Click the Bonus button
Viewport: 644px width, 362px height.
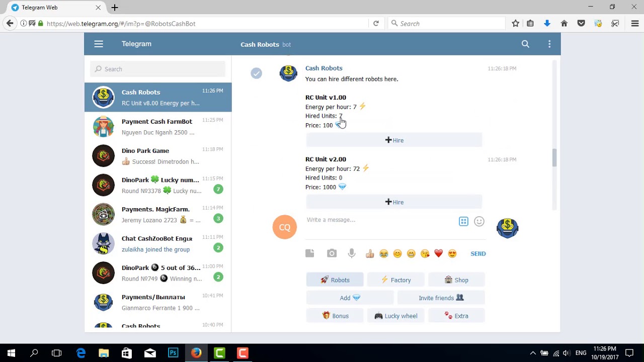coord(335,316)
